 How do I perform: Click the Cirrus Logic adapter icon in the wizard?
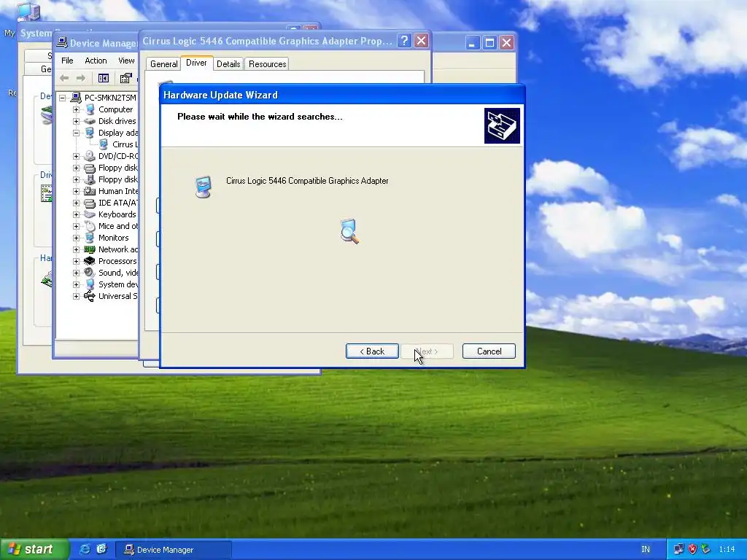[204, 187]
